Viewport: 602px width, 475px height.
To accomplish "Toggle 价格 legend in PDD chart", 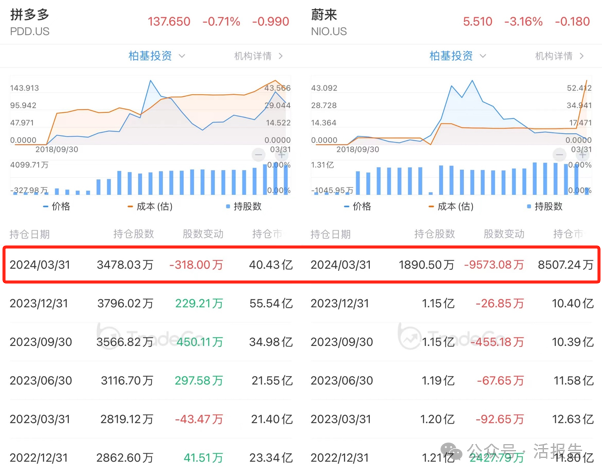I will point(58,206).
